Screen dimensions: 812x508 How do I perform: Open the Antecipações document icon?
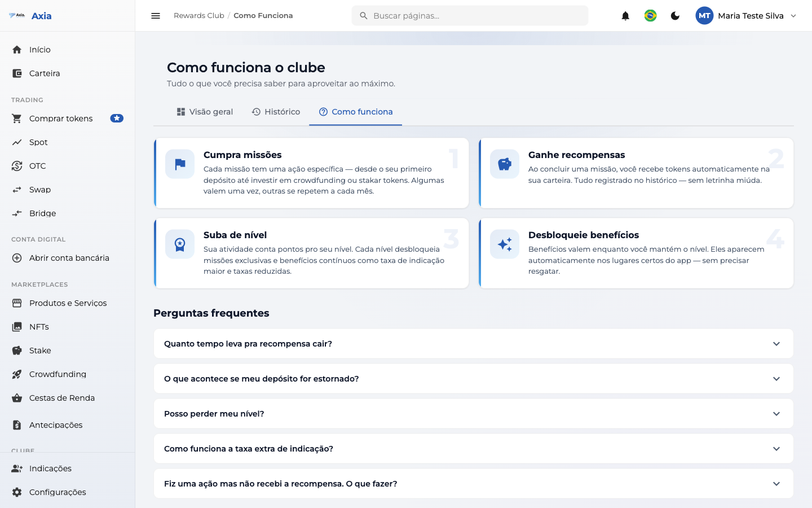point(17,425)
